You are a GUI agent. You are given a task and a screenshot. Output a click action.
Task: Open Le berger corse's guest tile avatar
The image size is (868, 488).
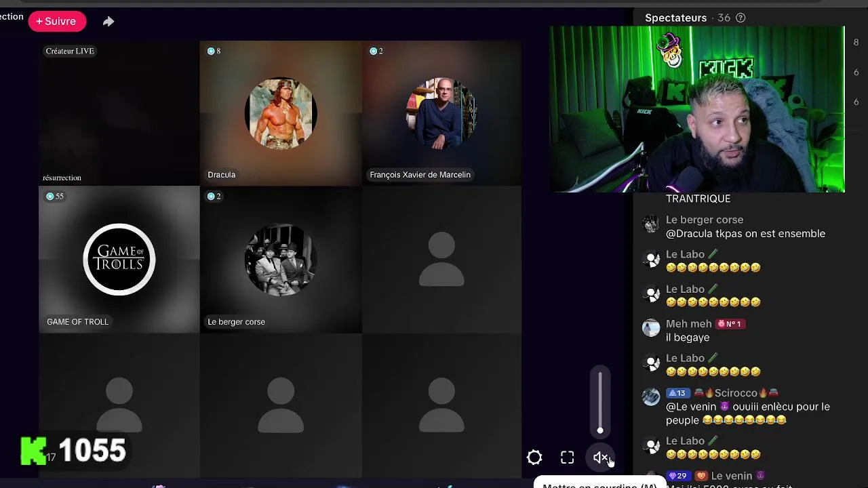tap(280, 259)
